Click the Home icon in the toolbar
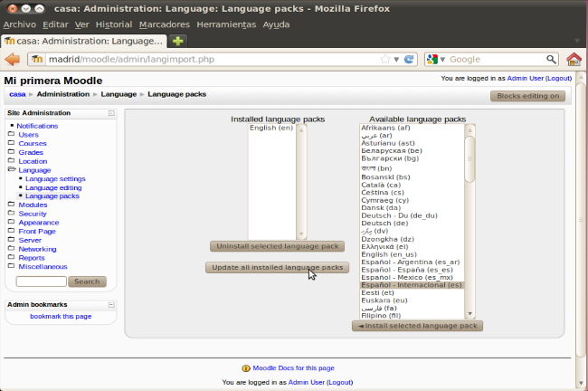588x391 pixels. click(x=574, y=59)
